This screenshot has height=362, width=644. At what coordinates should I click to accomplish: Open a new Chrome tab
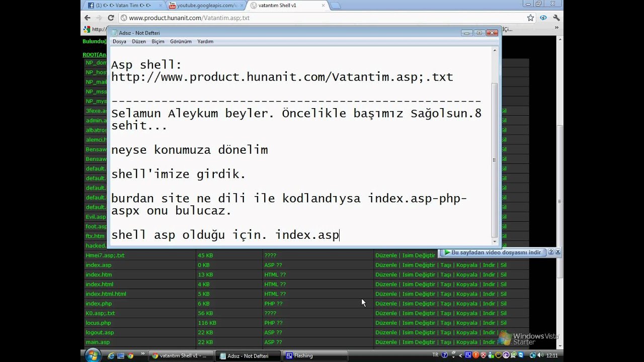tap(336, 6)
